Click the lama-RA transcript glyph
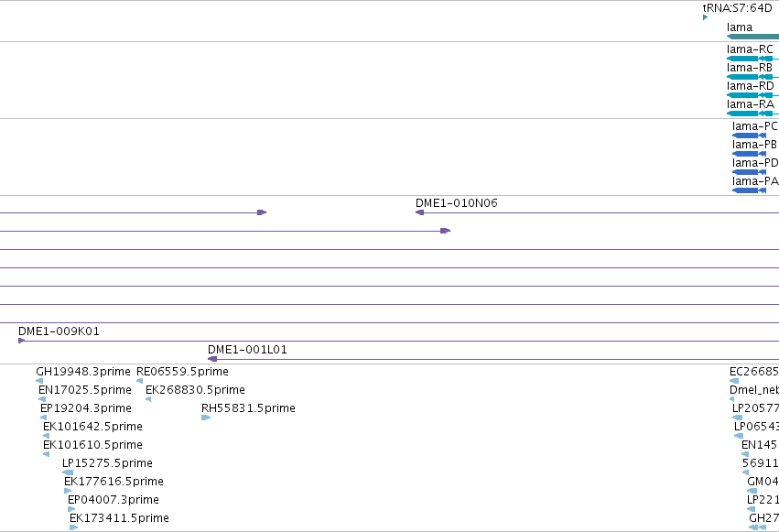This screenshot has height=532, width=779. click(x=752, y=114)
